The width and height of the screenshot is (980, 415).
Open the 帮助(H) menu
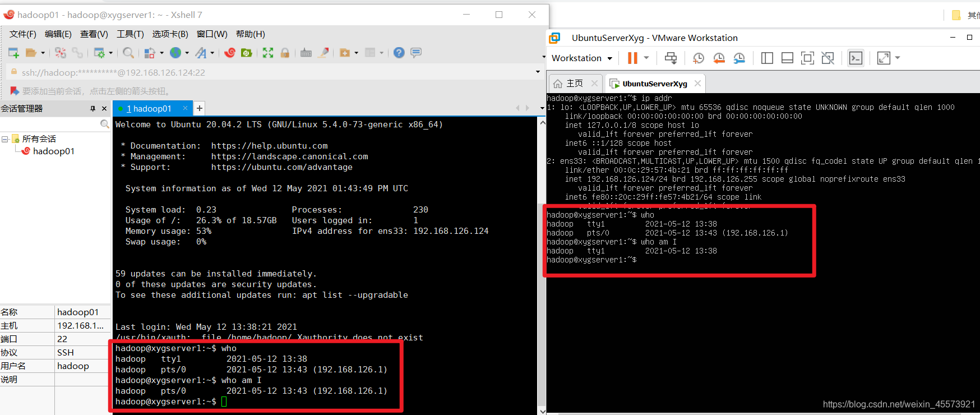251,34
